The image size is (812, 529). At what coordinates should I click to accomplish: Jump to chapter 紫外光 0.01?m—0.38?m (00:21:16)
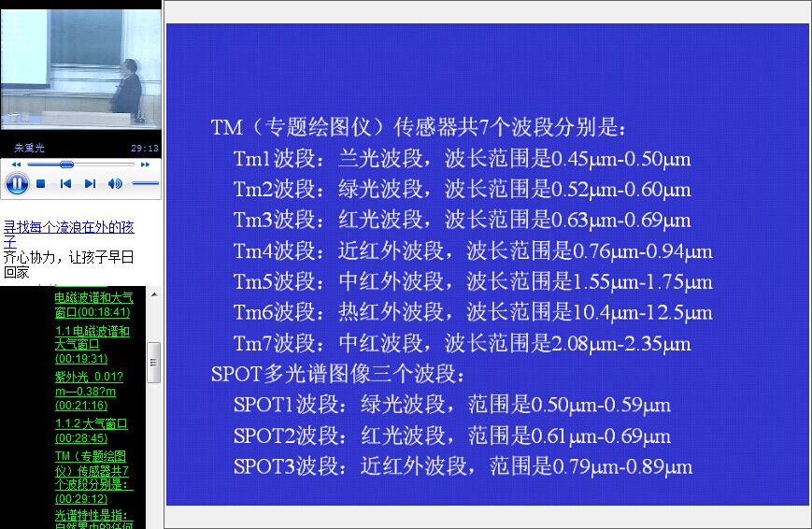tap(89, 392)
